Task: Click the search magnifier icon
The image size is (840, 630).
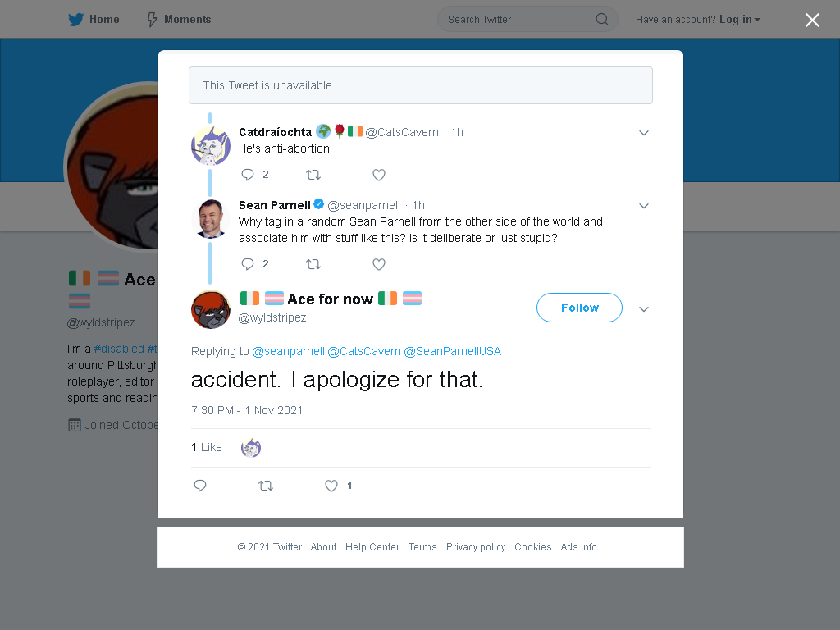Action: point(601,20)
